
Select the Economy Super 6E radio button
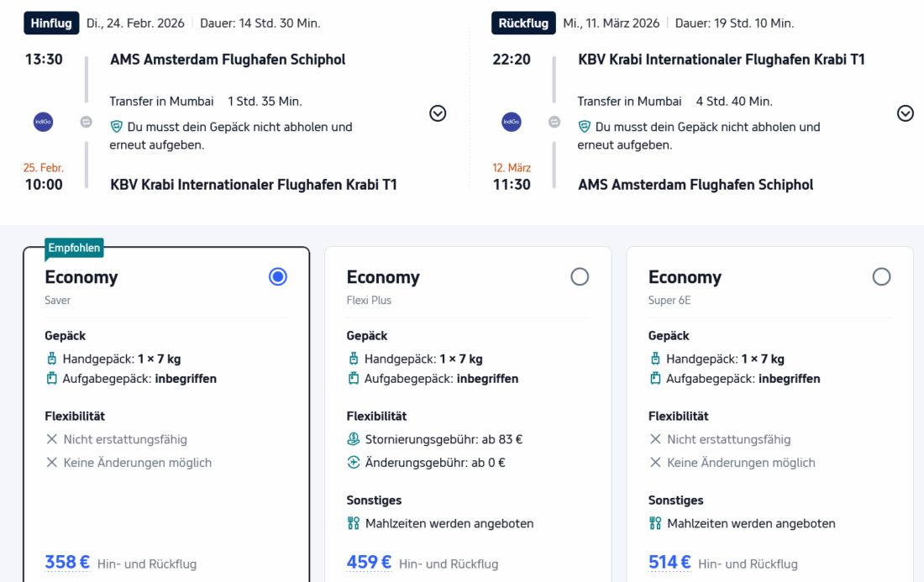pyautogui.click(x=881, y=277)
